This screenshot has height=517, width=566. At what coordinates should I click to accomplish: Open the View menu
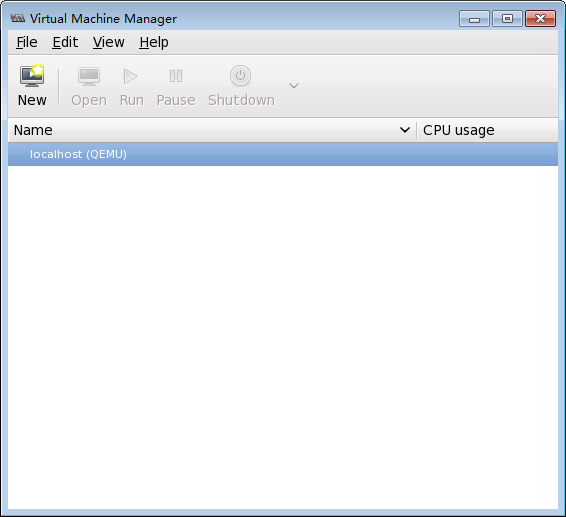click(x=108, y=42)
